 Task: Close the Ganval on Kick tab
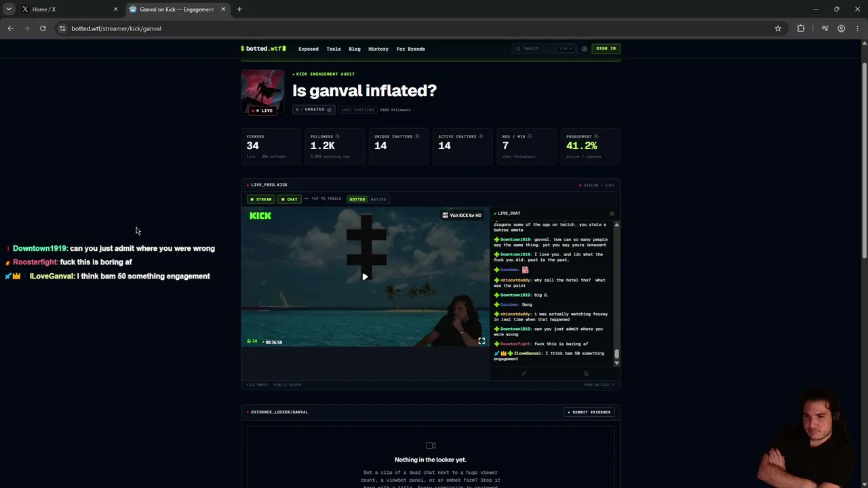(x=223, y=9)
